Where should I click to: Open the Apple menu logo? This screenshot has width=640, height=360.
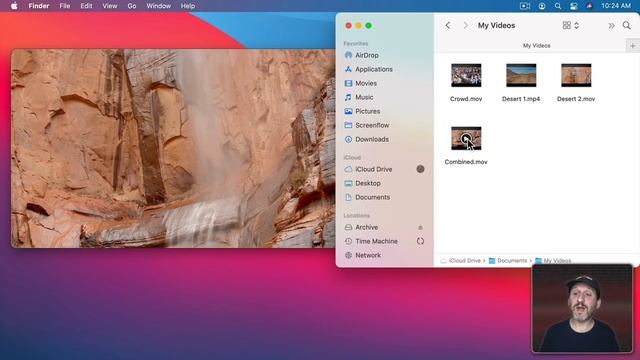click(x=14, y=6)
